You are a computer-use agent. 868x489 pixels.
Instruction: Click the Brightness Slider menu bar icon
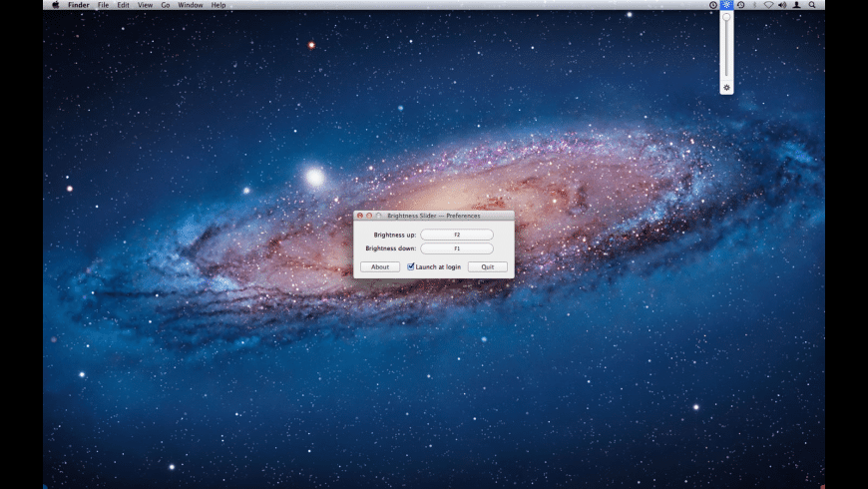coord(726,5)
